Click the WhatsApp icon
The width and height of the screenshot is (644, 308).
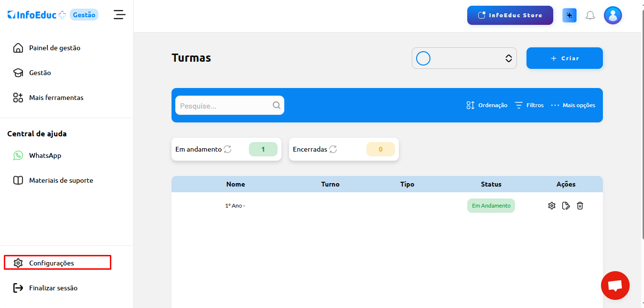[x=18, y=155]
